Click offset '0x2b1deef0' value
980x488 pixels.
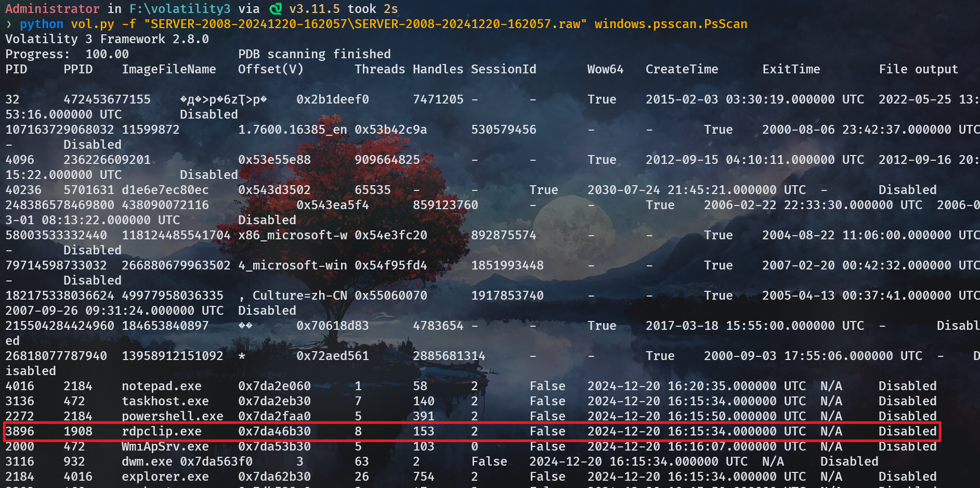click(x=333, y=99)
